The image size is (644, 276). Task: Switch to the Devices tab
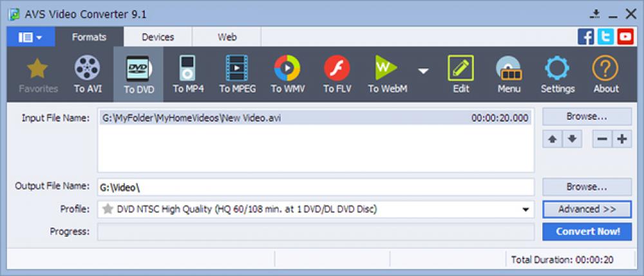[158, 37]
